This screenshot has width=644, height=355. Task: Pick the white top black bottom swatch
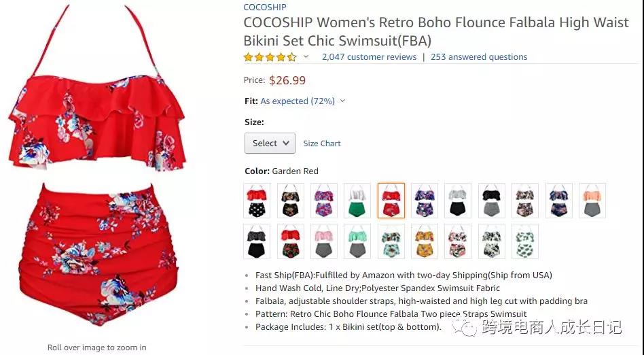[458, 201]
